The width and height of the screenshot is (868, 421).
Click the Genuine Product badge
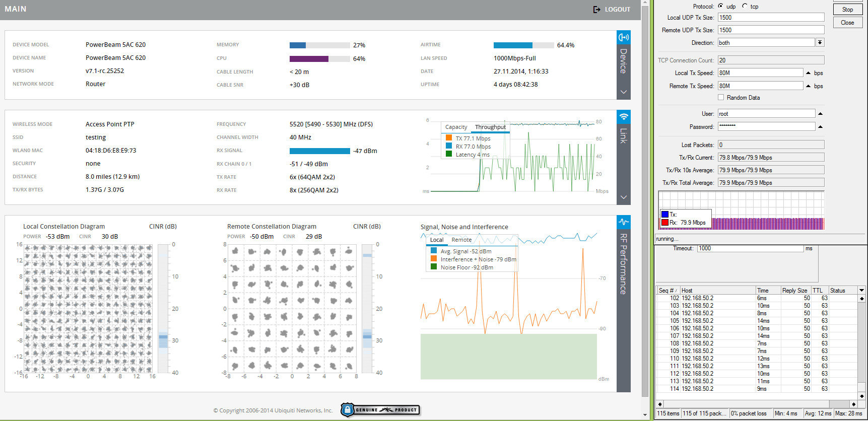380,410
